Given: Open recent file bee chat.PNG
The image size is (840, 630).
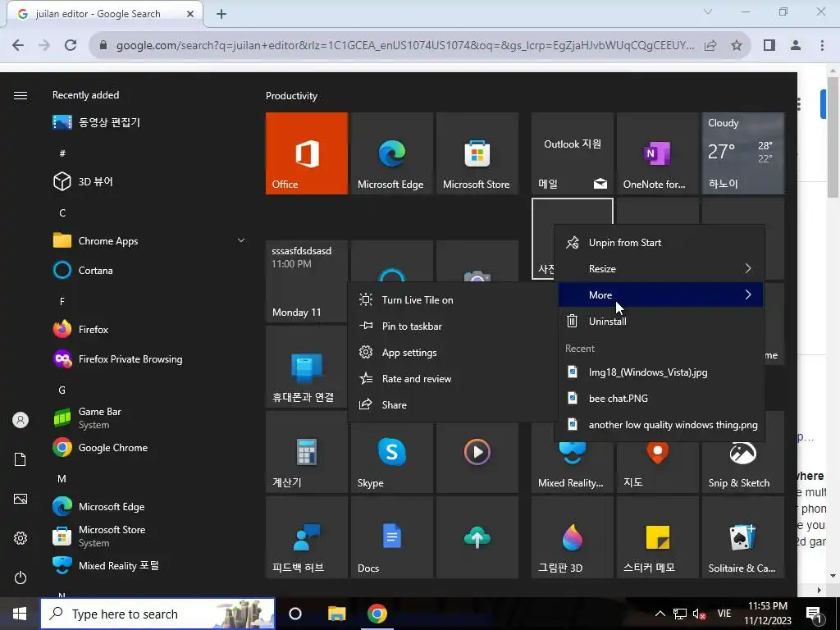Looking at the screenshot, I should [660, 399].
